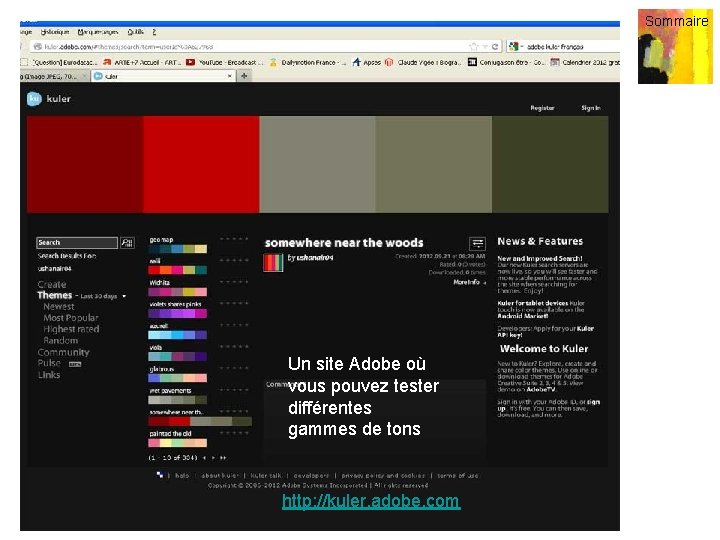Click the Register link

[542, 108]
